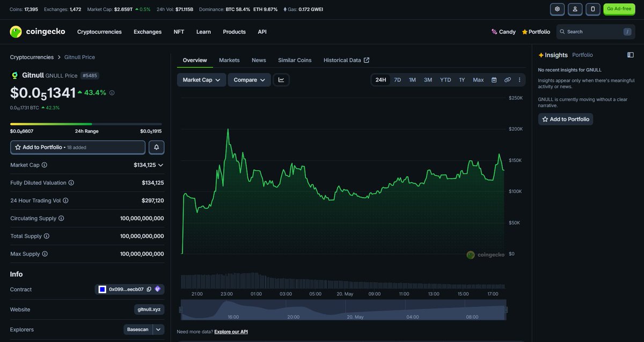Click the CoinGecko logo
The image size is (644, 342).
pyautogui.click(x=38, y=32)
